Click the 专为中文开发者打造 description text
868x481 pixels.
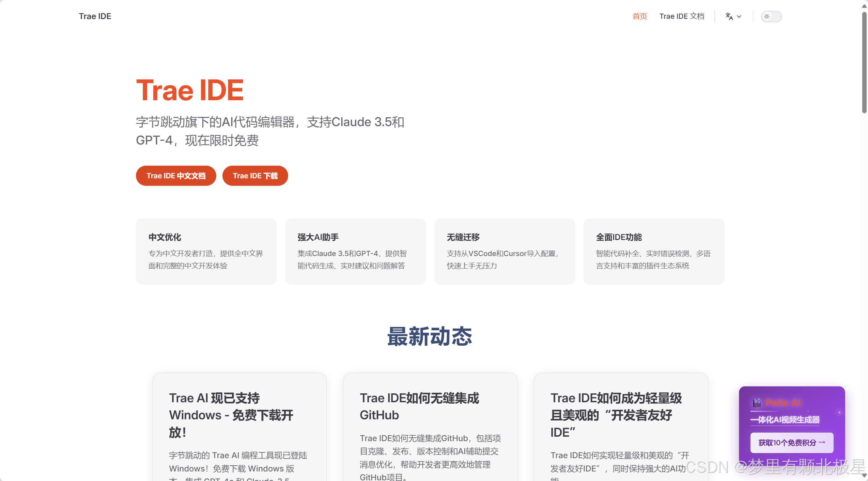pos(206,259)
